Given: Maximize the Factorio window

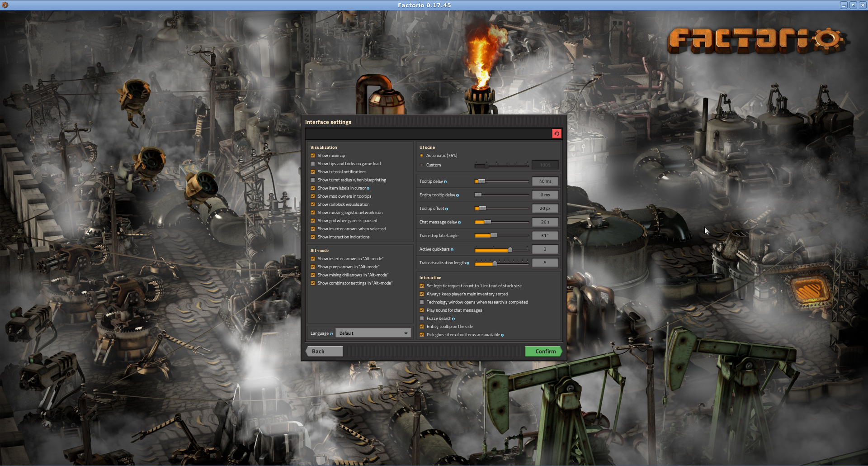Looking at the screenshot, I should 853,5.
